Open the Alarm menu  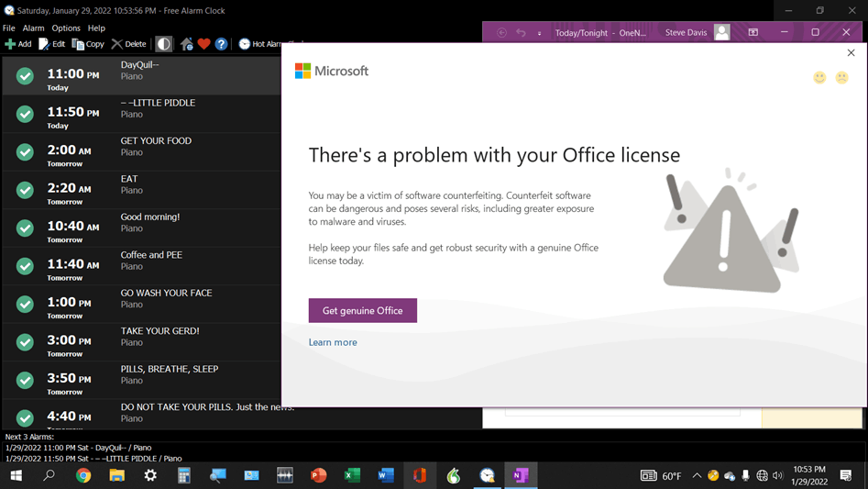[x=33, y=28]
